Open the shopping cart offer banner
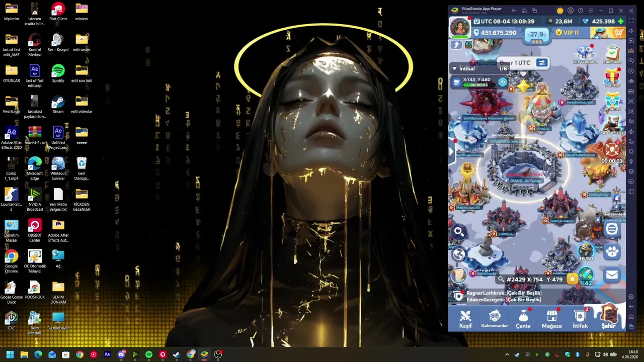 click(607, 33)
